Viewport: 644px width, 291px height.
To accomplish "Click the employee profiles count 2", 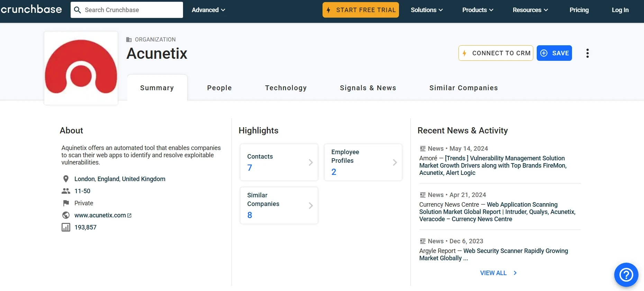I will 334,172.
